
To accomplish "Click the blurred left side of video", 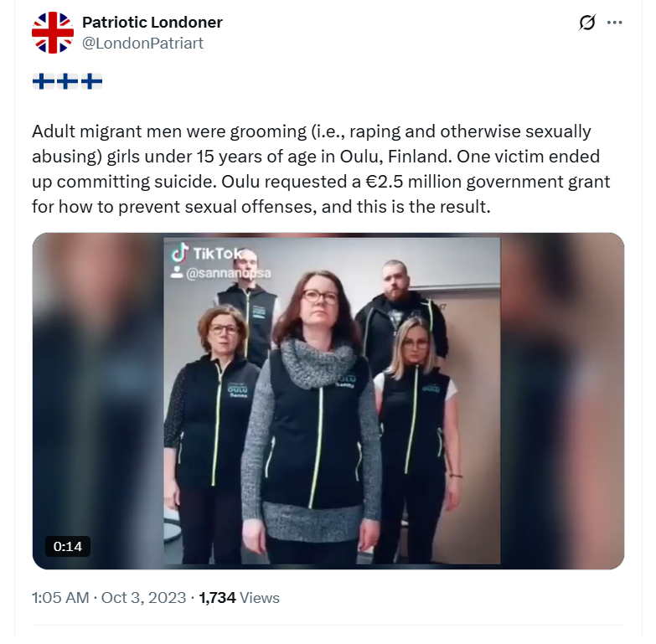I will coord(98,401).
